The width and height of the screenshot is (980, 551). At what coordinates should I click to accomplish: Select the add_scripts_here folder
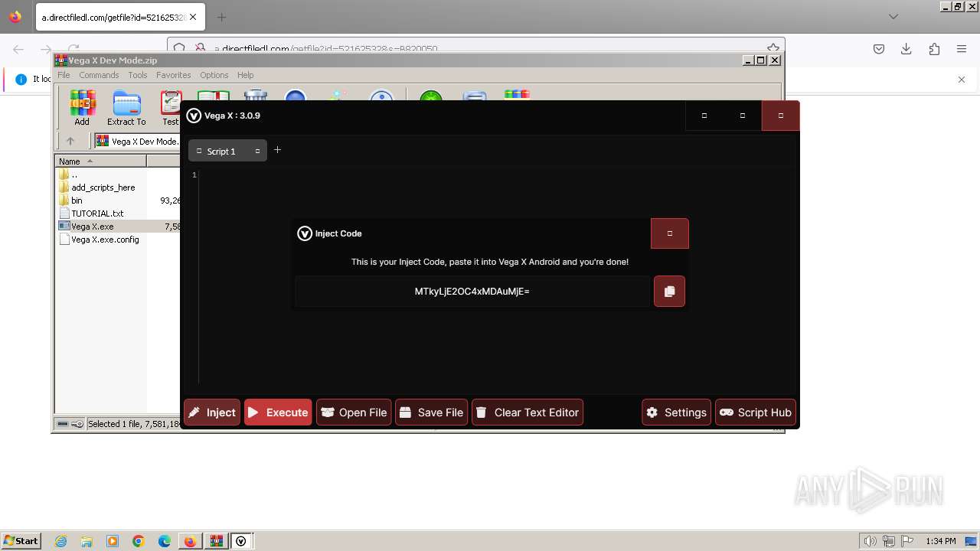coord(97,187)
